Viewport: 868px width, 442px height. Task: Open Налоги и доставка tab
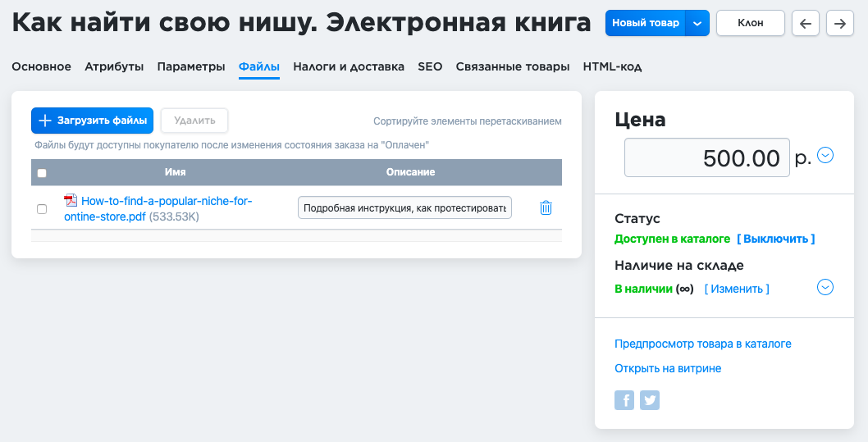click(349, 66)
